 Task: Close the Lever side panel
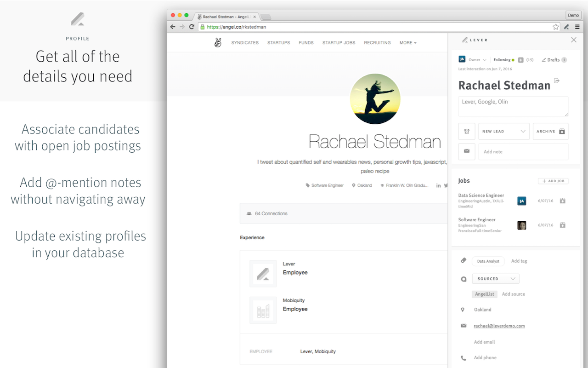573,40
